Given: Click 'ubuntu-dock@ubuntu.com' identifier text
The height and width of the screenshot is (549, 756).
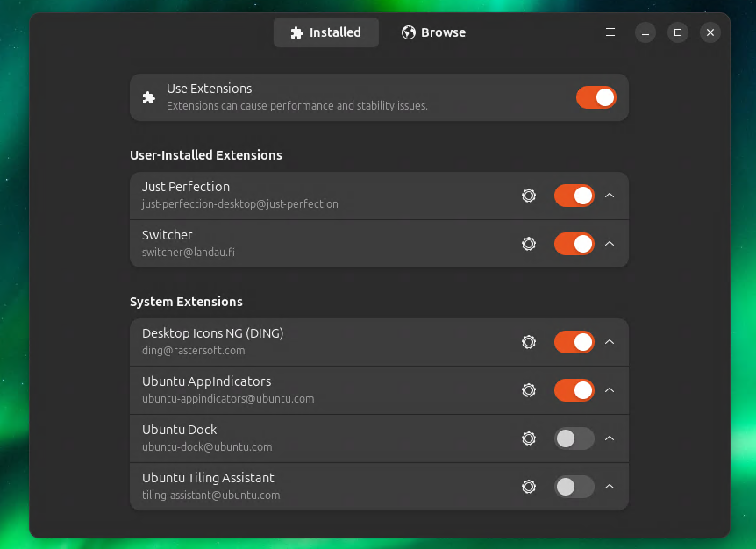Looking at the screenshot, I should [x=207, y=446].
